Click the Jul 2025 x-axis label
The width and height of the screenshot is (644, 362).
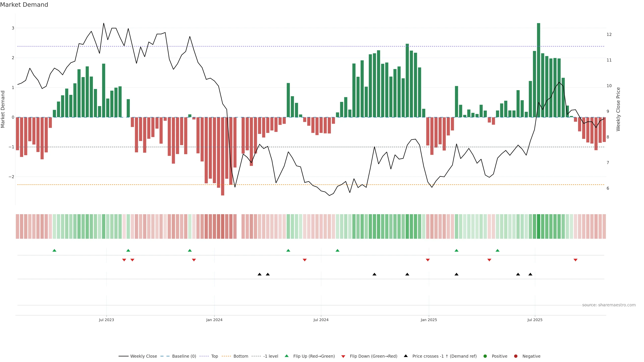[535, 320]
